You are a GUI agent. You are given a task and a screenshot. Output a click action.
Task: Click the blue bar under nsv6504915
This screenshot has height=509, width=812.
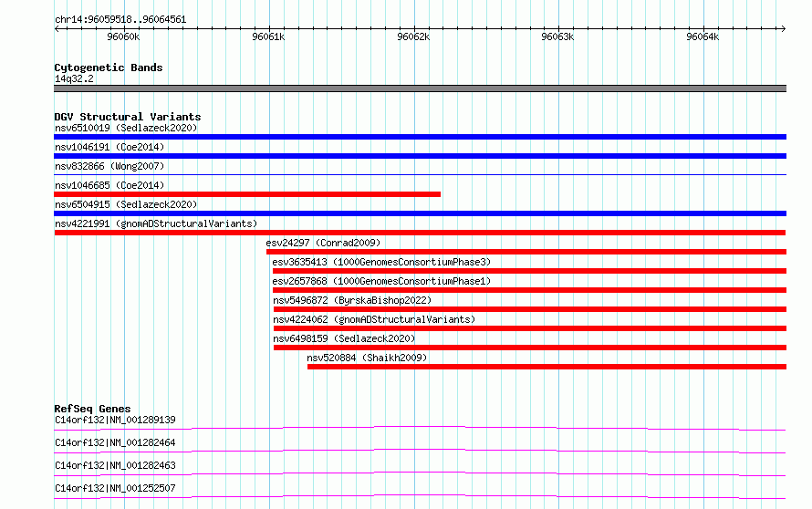420,213
